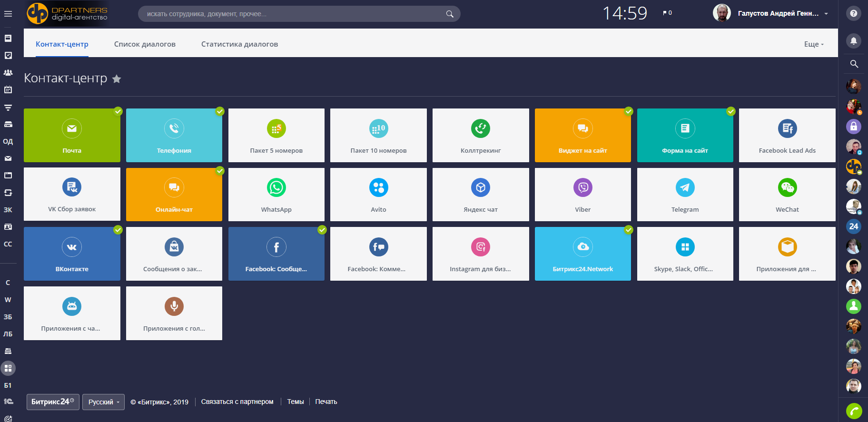868x422 pixels.
Task: Open notifications bell in the right panel
Action: pyautogui.click(x=854, y=41)
